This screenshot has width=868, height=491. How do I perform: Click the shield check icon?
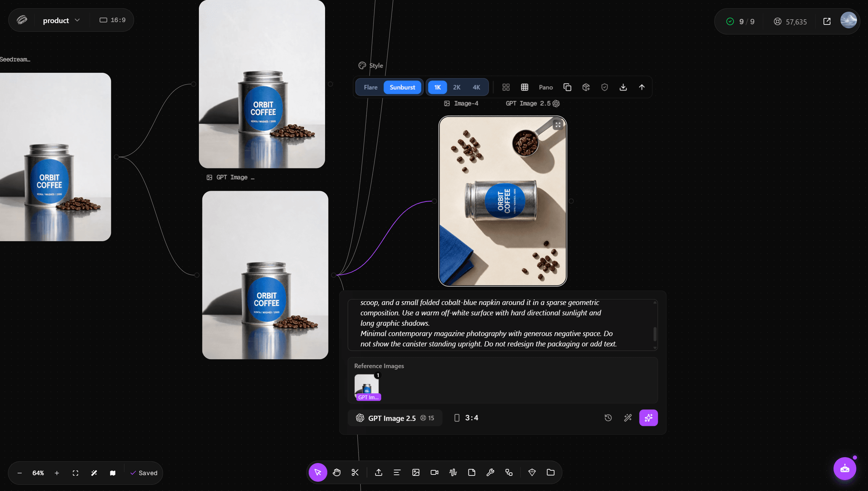pos(604,87)
